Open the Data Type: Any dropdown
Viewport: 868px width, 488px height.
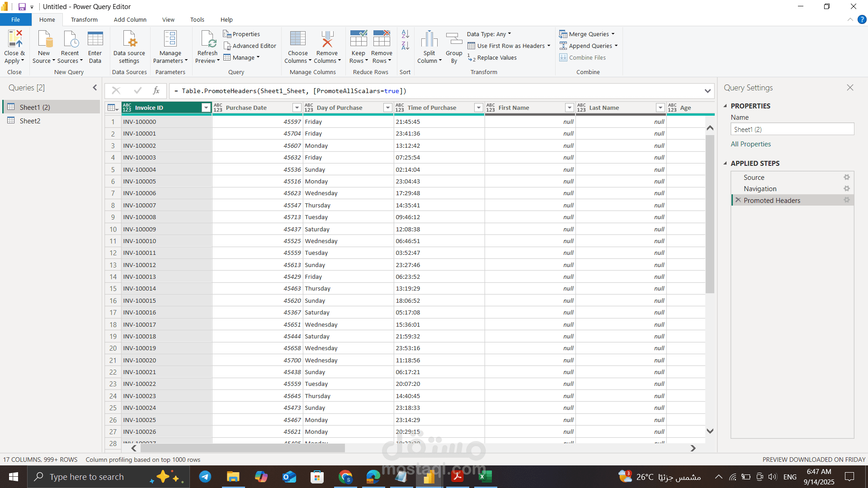[489, 34]
